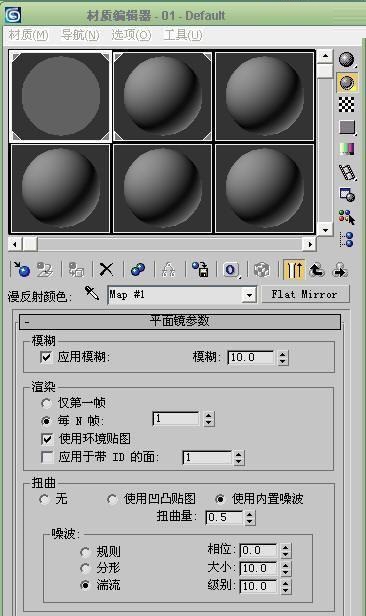Click the 相位 0.0 input field
366x616 pixels.
(x=258, y=550)
